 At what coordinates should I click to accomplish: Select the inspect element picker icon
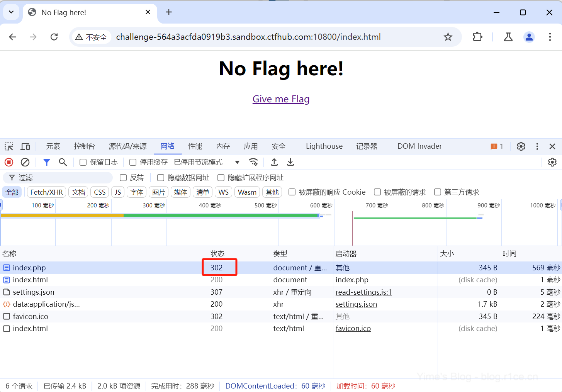click(9, 146)
